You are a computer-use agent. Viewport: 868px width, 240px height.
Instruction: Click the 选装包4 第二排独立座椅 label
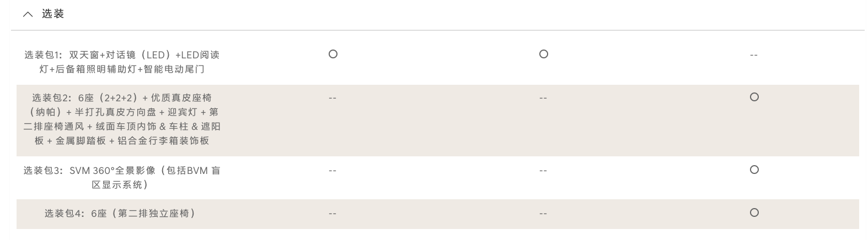[120, 214]
